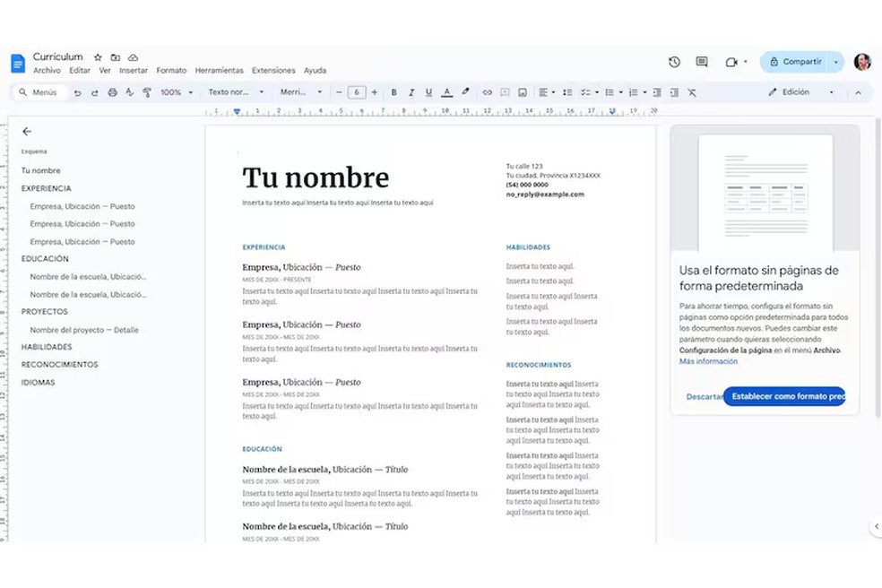The width and height of the screenshot is (882, 588).
Task: Clear formatting with the crossed-T icon
Action: pos(691,92)
